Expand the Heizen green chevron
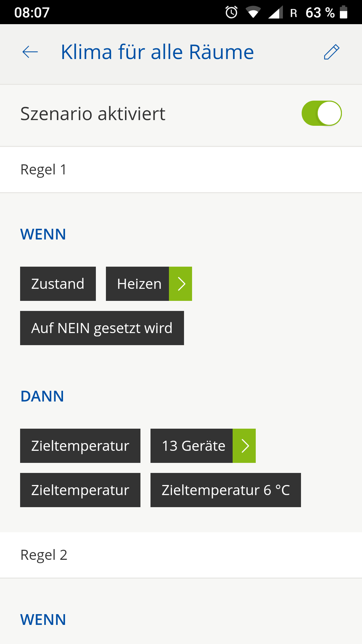 tap(181, 284)
